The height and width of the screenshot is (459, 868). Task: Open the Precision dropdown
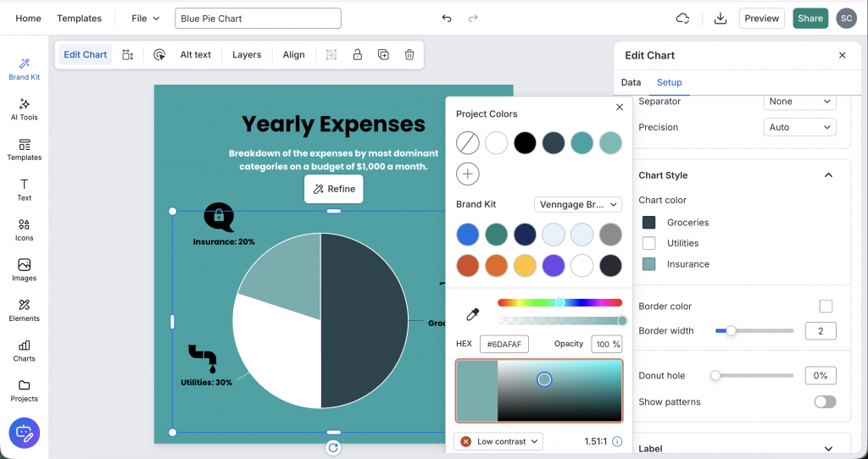point(799,127)
